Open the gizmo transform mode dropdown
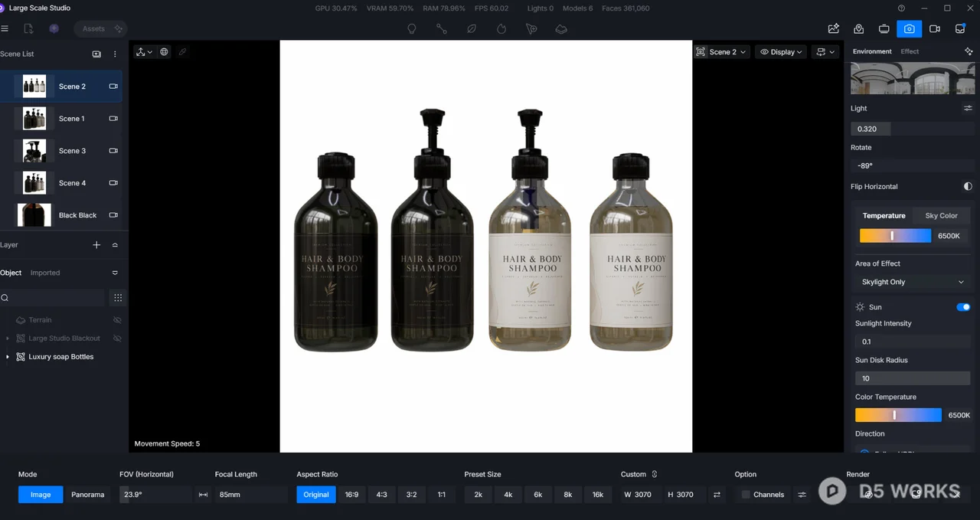Viewport: 980px width, 520px height. pyautogui.click(x=144, y=52)
